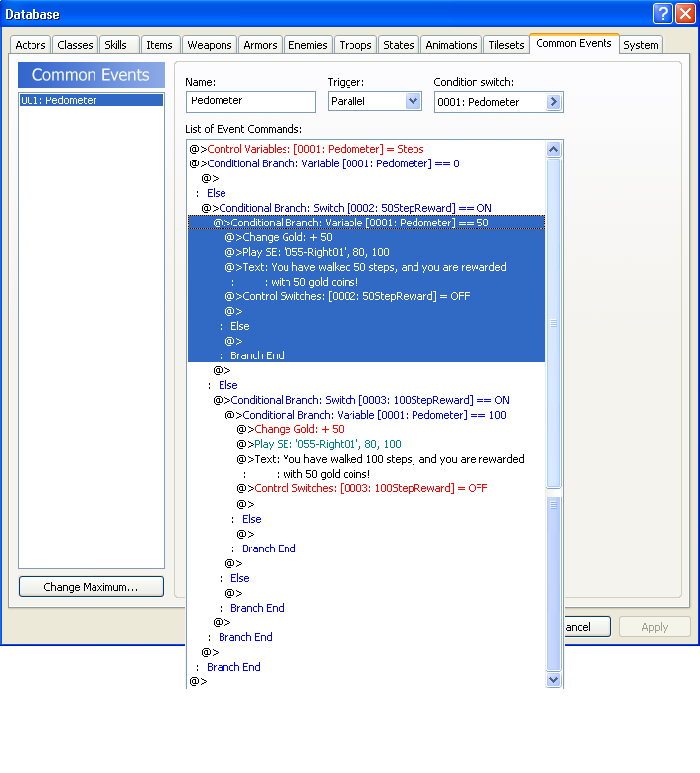Viewport: 700px width, 773px height.
Task: Open the Actors tab
Action: point(31,45)
